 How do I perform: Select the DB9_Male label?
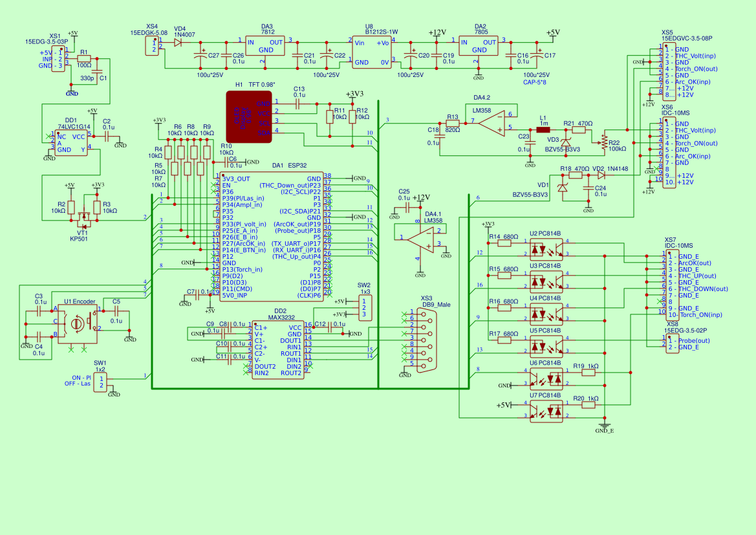[437, 305]
